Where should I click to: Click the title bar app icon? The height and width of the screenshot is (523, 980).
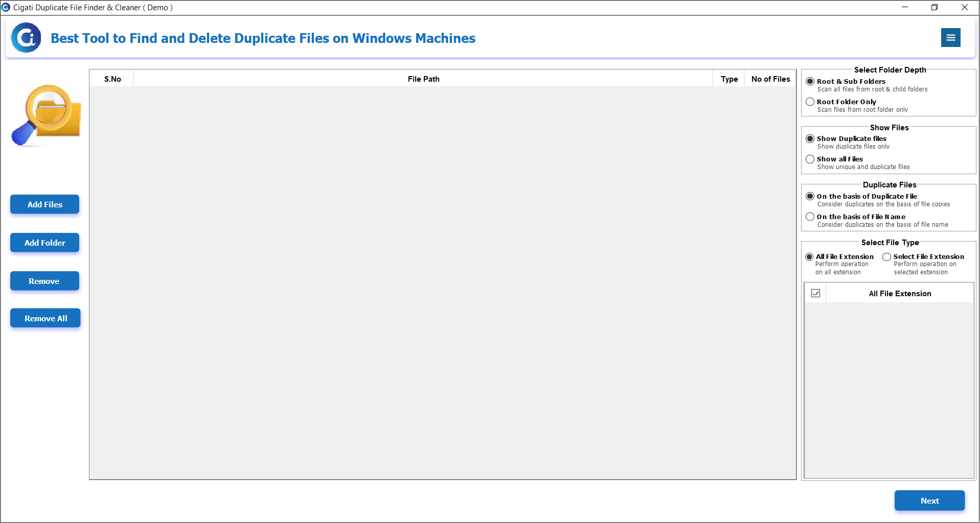(x=6, y=7)
